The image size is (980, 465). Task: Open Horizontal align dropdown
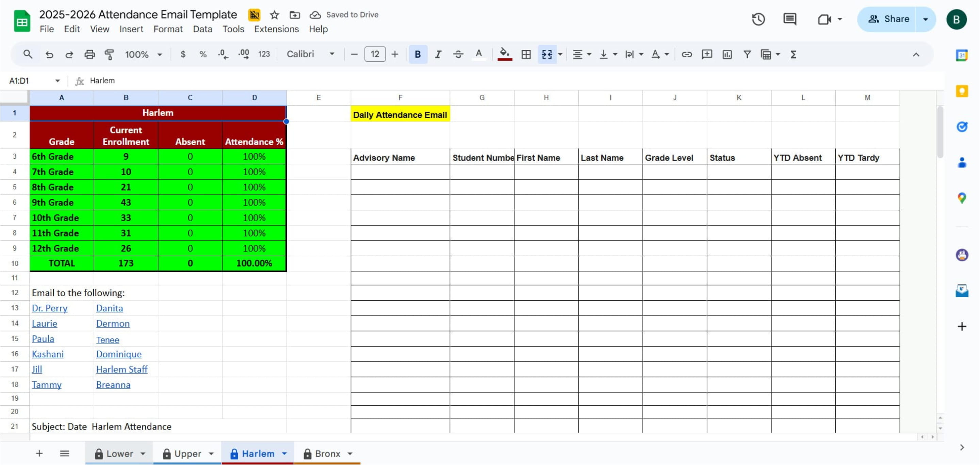coord(582,54)
